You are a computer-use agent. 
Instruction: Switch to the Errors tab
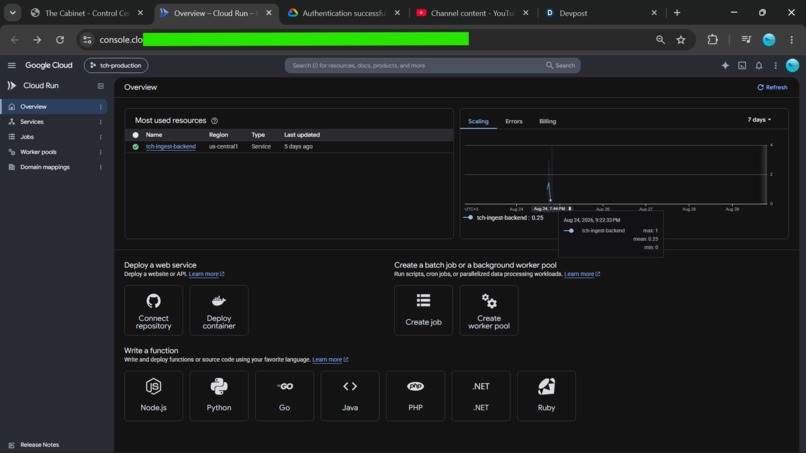click(514, 121)
